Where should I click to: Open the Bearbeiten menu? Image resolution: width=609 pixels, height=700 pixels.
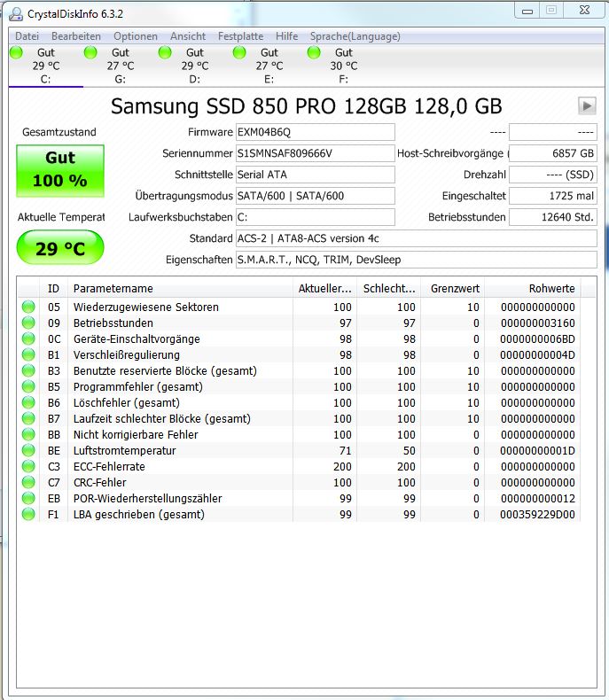[76, 36]
